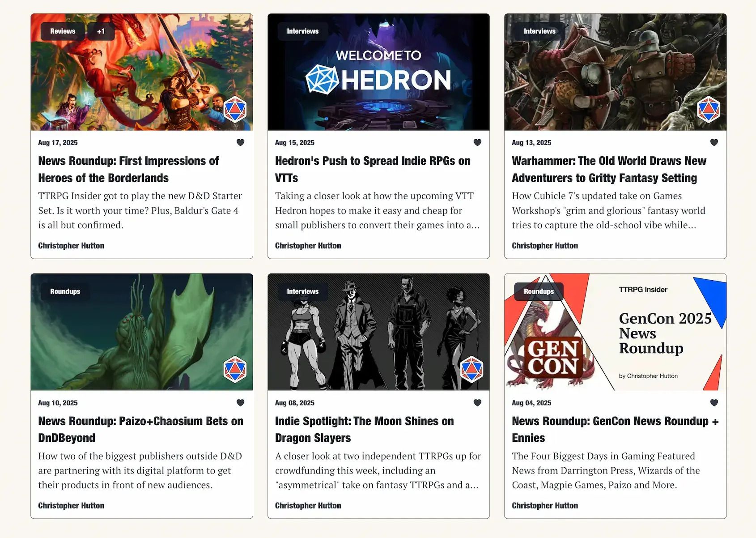
Task: Click author Christopher Hutton below GenCon card summary
Action: coord(545,506)
